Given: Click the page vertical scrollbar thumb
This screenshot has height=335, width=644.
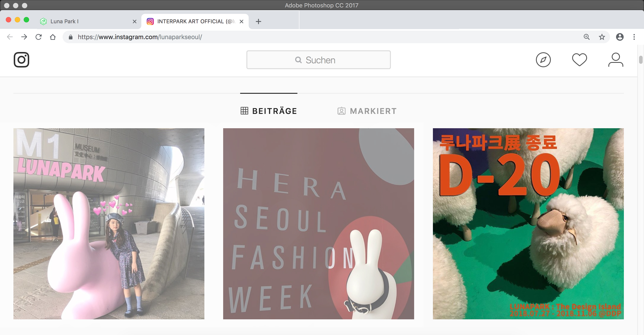Looking at the screenshot, I should pyautogui.click(x=640, y=60).
